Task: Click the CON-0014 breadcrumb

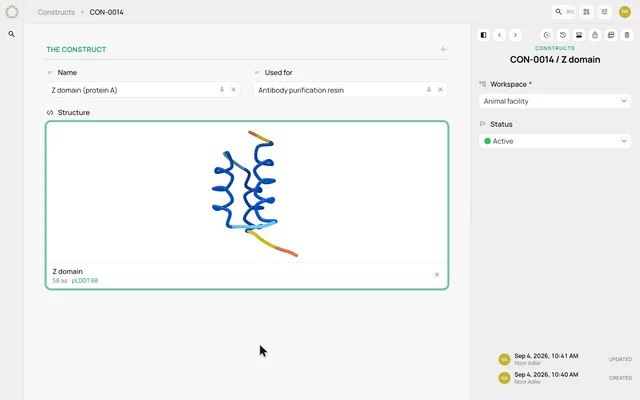Action: (107, 12)
